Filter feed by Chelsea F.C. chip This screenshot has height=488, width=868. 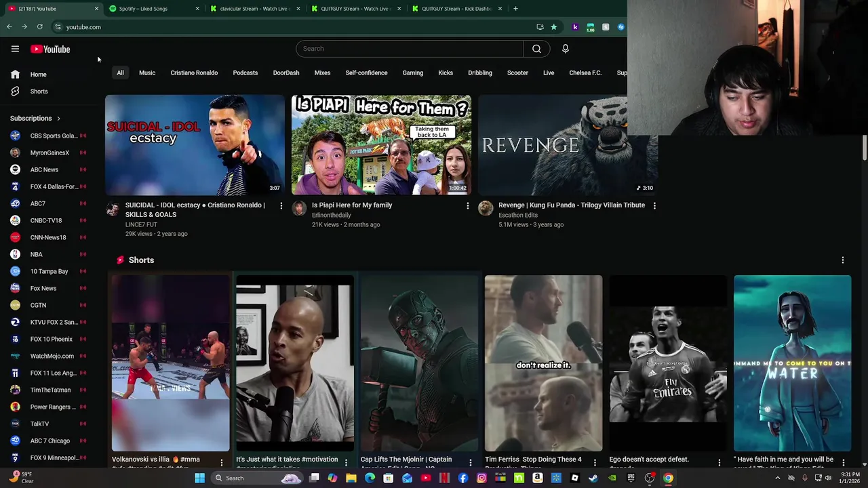click(x=585, y=73)
